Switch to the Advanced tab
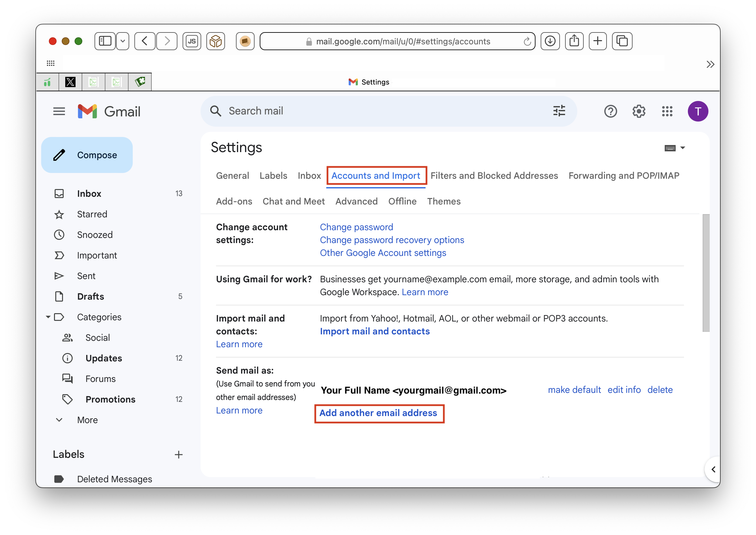756x535 pixels. click(356, 201)
